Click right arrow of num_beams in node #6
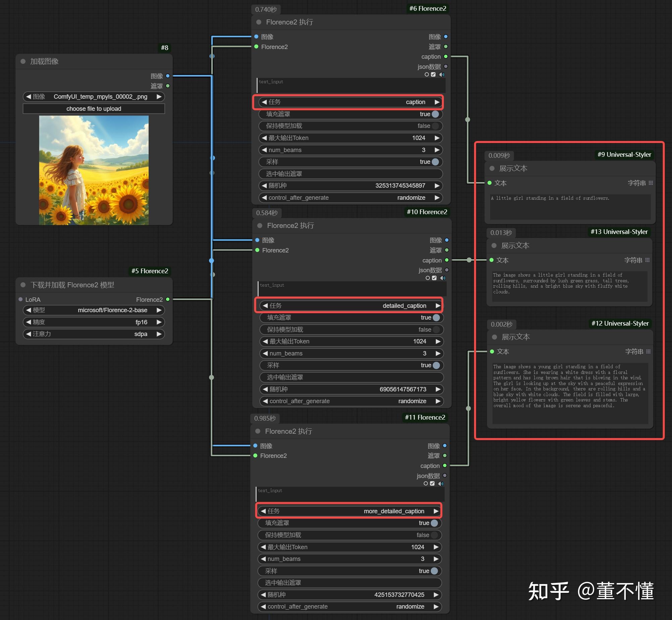This screenshot has width=672, height=620. [437, 150]
